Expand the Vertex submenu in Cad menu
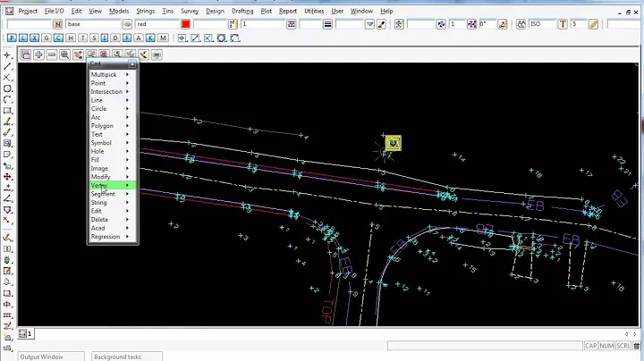 click(x=113, y=186)
